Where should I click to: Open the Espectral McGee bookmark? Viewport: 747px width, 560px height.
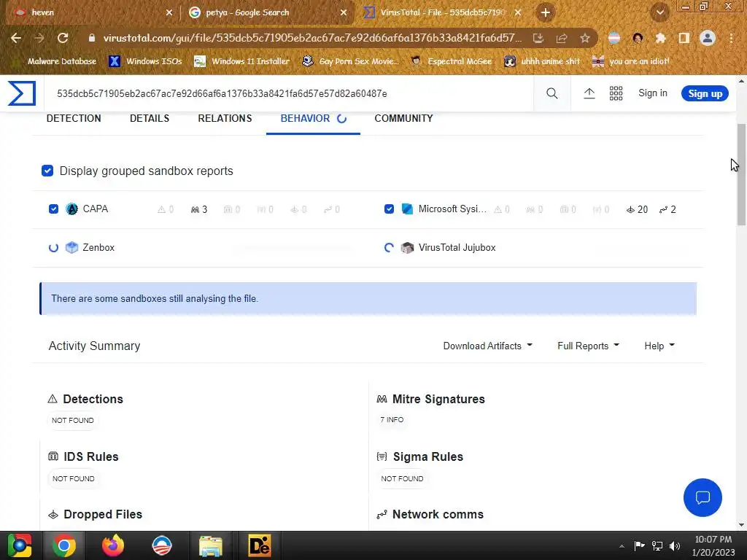tap(452, 61)
